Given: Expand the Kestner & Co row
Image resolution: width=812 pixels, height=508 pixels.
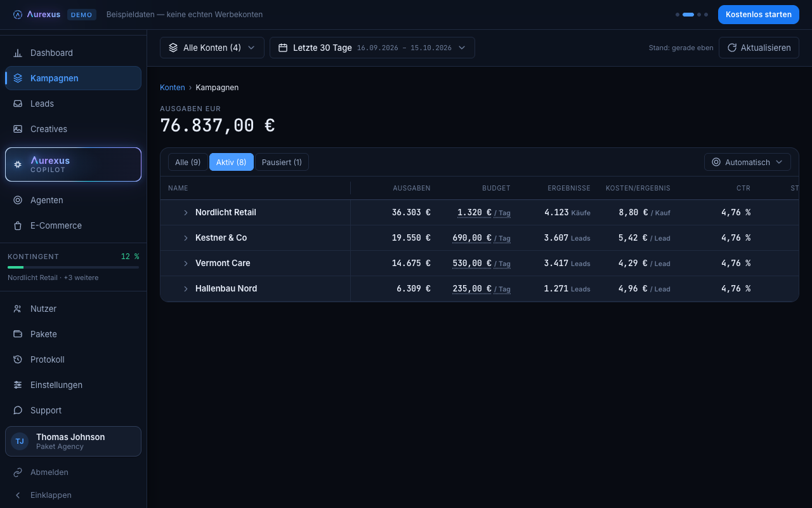Looking at the screenshot, I should click(186, 238).
